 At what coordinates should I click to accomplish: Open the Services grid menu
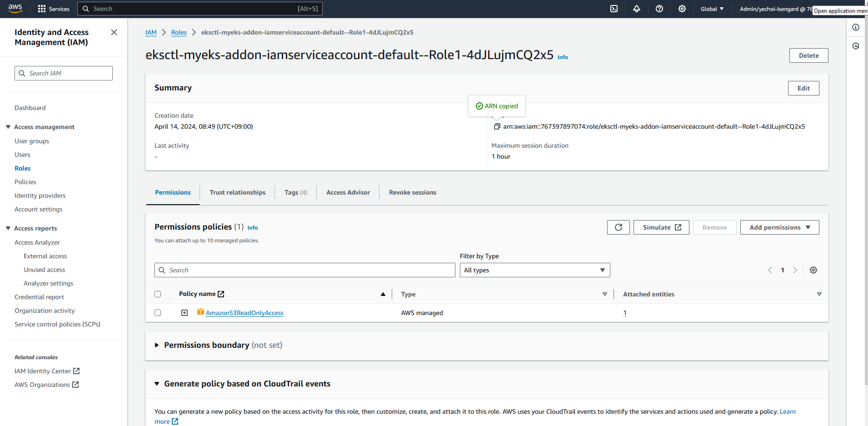tap(54, 9)
